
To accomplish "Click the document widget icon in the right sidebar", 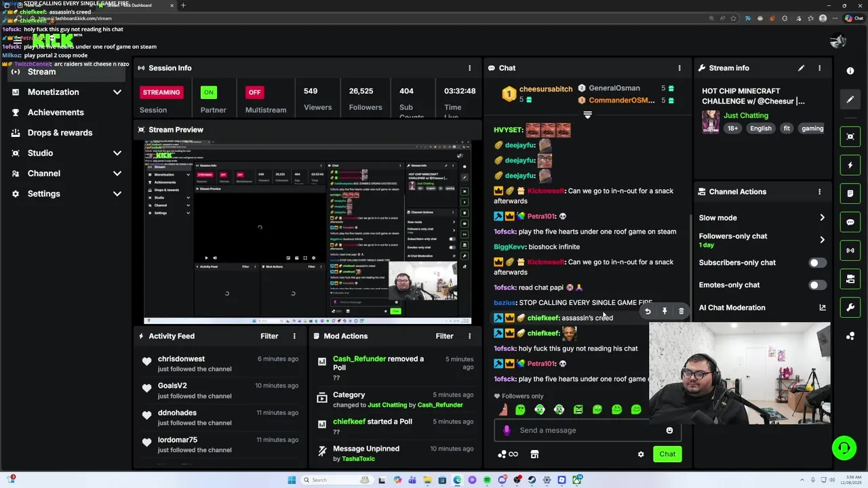I will tap(850, 193).
